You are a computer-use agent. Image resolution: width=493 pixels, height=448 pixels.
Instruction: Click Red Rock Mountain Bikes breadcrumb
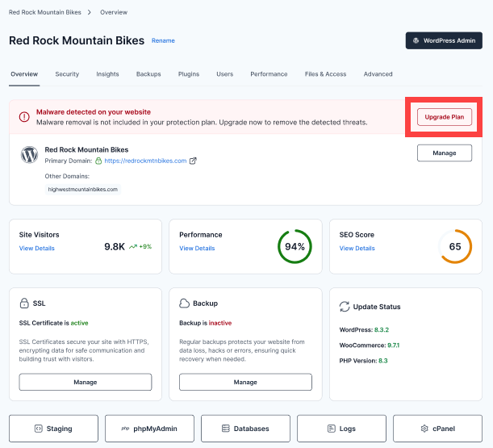click(45, 12)
